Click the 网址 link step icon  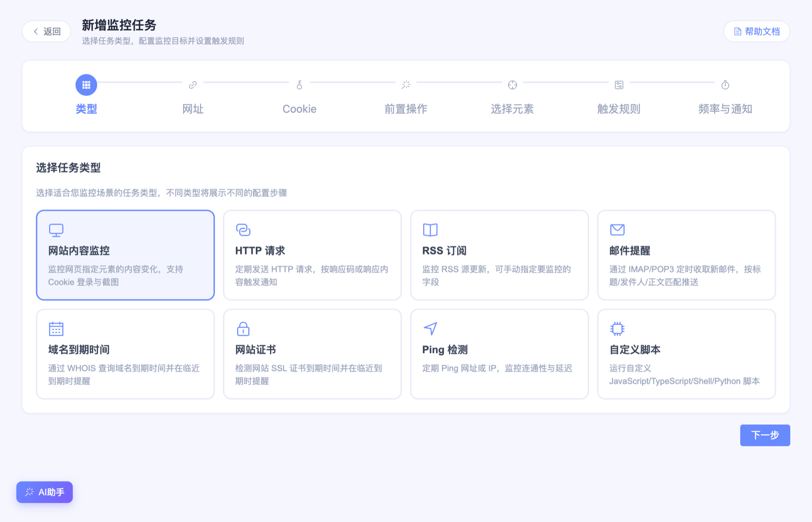(193, 85)
